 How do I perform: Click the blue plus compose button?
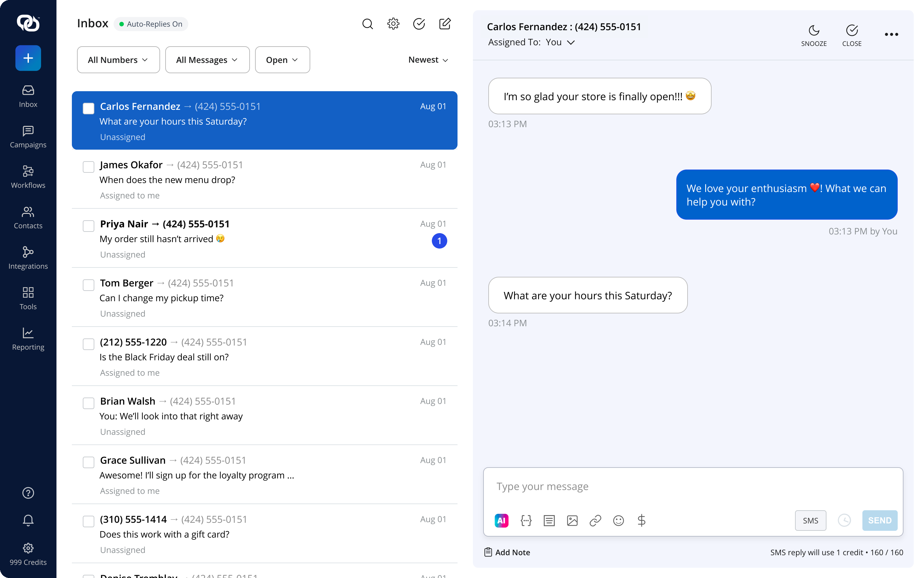[x=28, y=58]
